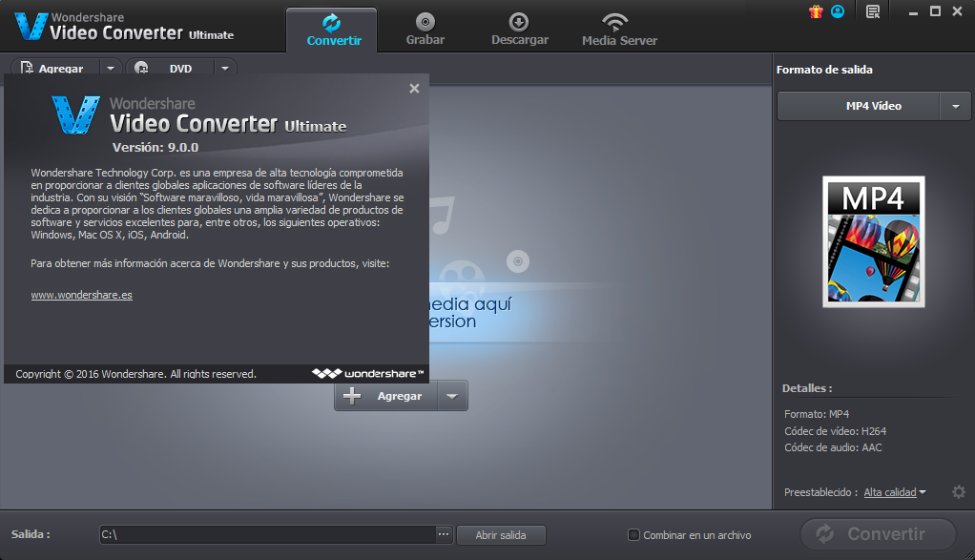This screenshot has width=975, height=560.
Task: Open the Descargar tab
Action: pos(519,31)
